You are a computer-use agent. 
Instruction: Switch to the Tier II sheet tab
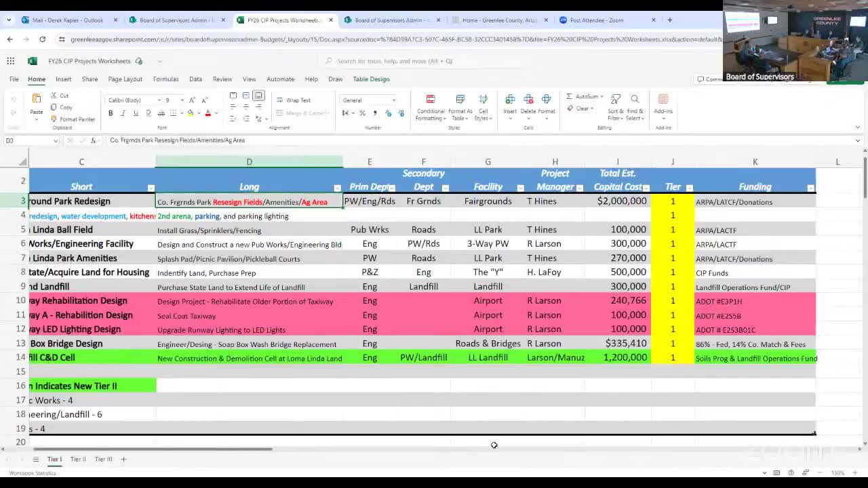(78, 460)
